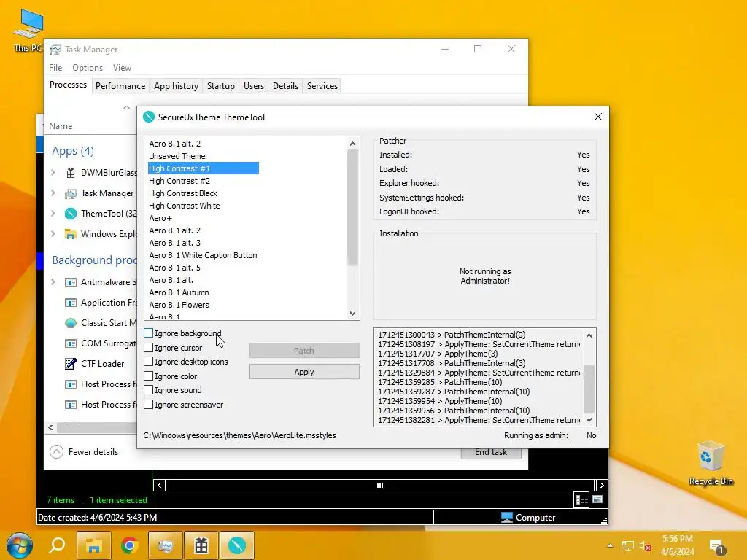Click the theme list scrollbar down arrow
The height and width of the screenshot is (560, 747).
352,314
